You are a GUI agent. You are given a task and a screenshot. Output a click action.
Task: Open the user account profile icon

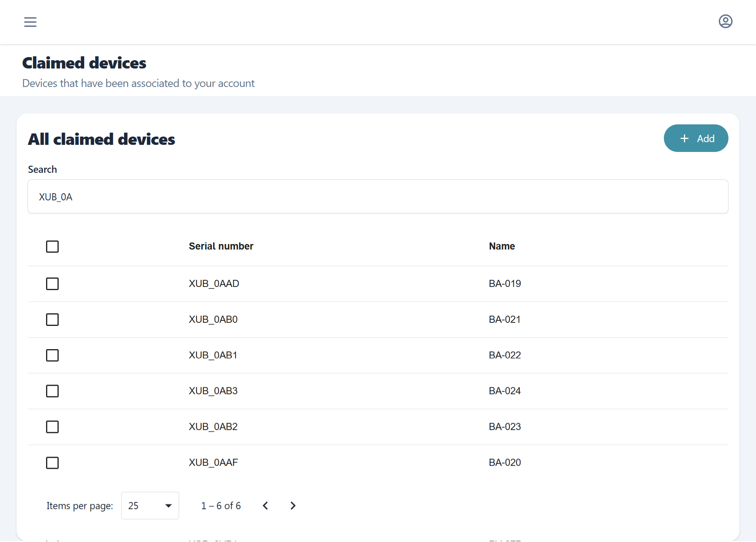tap(725, 21)
